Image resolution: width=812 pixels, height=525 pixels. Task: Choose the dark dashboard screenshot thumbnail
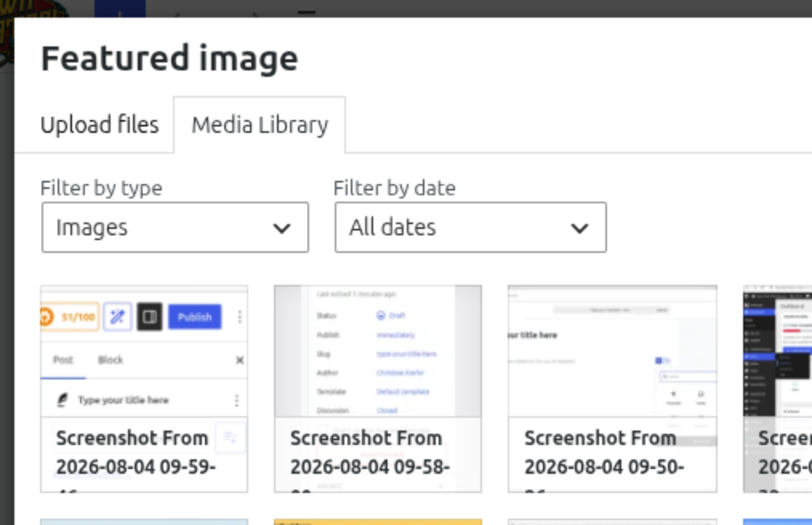[x=778, y=388]
